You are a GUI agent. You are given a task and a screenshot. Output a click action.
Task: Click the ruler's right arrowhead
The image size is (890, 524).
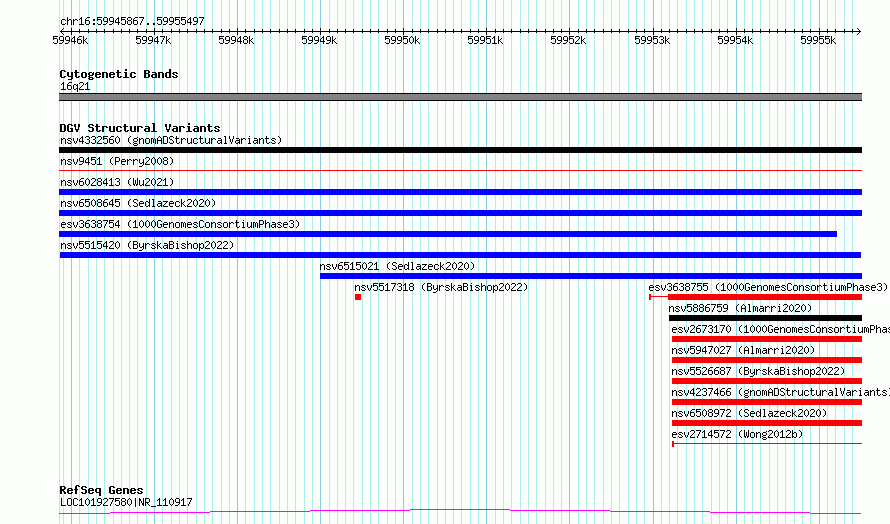pos(859,31)
